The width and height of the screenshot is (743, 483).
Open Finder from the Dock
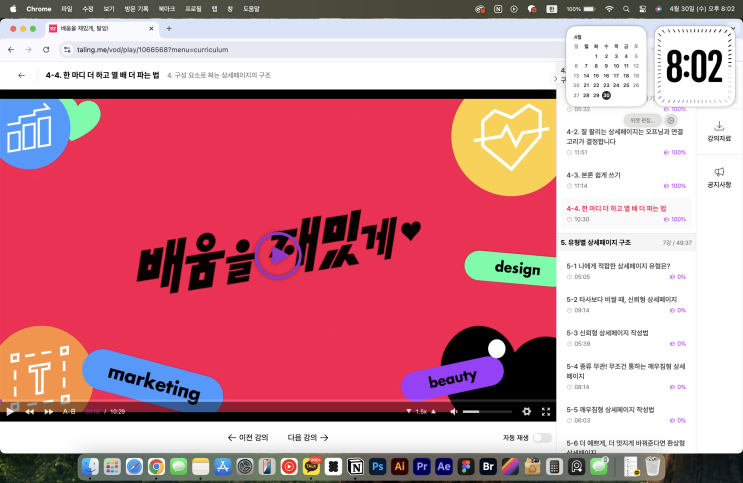(90, 467)
